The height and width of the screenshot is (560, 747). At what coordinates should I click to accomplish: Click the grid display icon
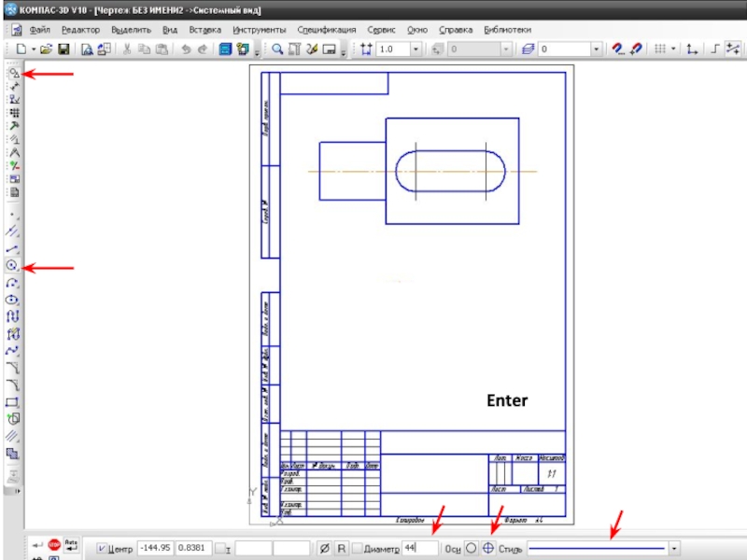660,49
